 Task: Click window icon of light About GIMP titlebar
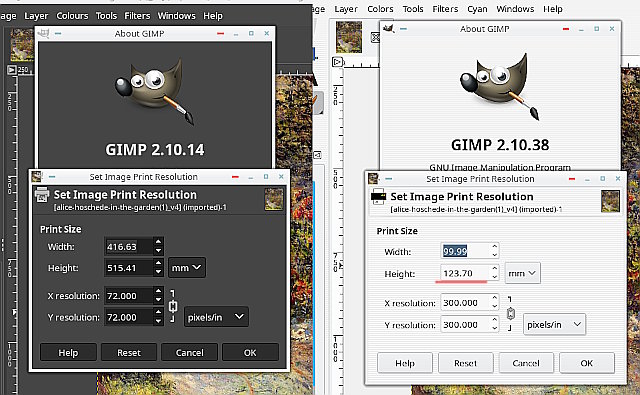point(388,29)
